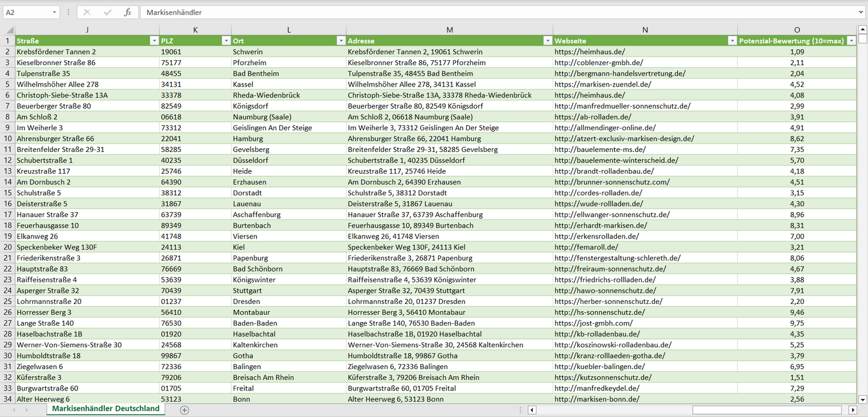Open the Webseite column filter dropdown
Viewport: 868px width, 417px height.
click(x=732, y=41)
